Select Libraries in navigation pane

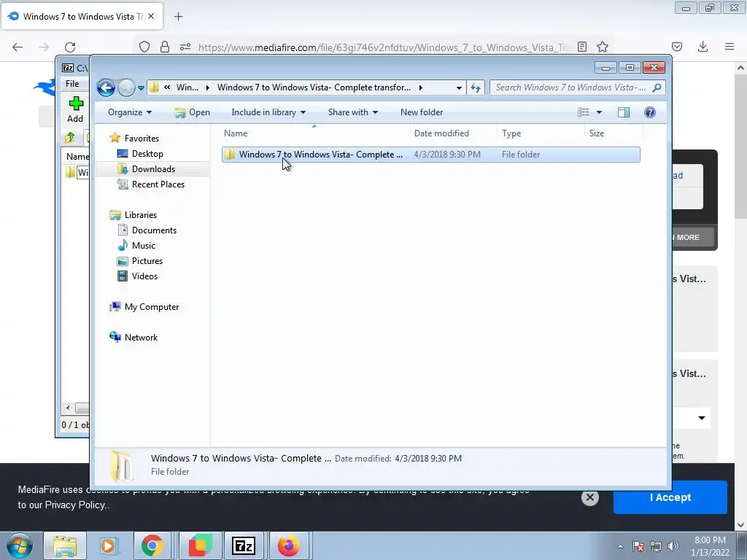140,215
